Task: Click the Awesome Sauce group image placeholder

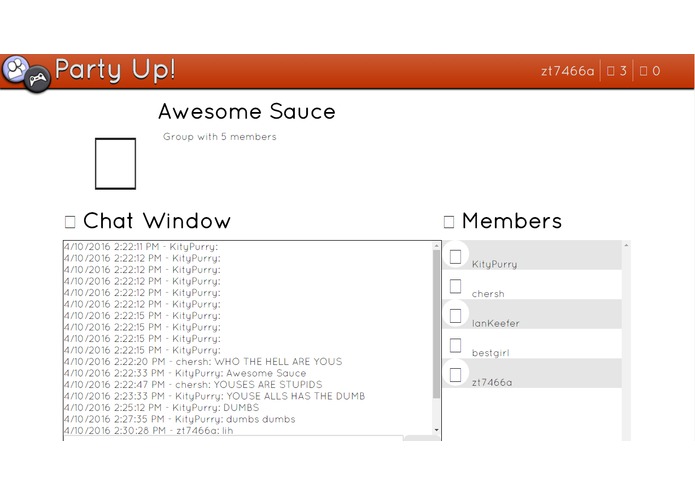Action: [115, 163]
